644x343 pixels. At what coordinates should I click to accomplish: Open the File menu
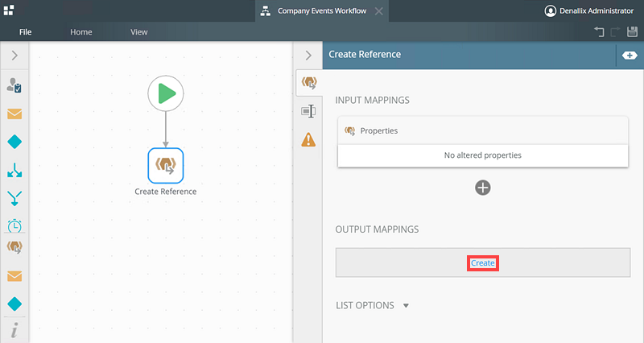pos(26,32)
